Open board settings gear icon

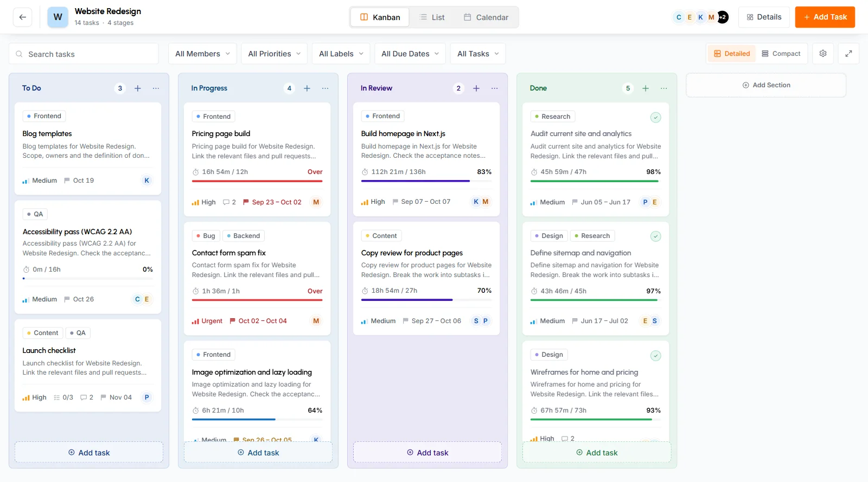(823, 54)
